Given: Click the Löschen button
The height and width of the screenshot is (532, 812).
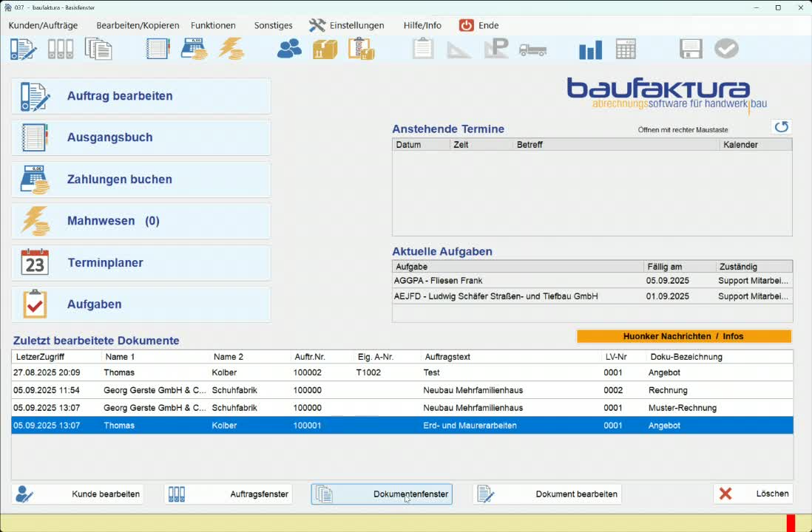Looking at the screenshot, I should point(754,494).
